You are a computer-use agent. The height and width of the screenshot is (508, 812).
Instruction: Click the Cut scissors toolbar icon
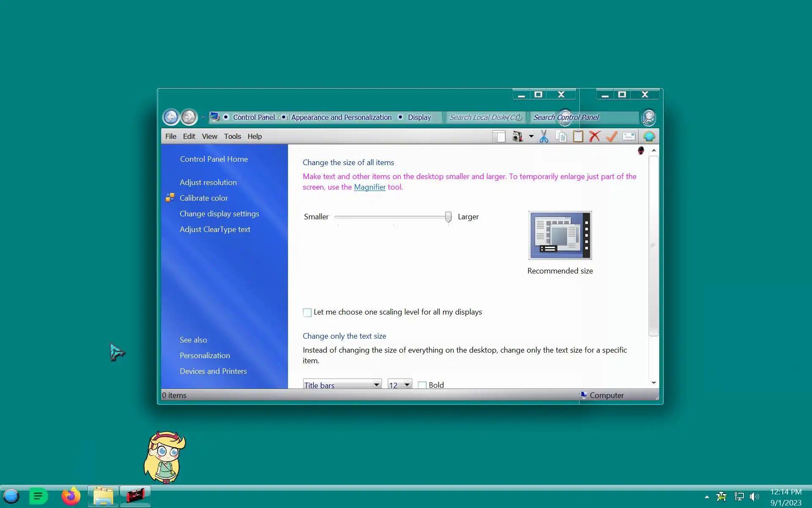(x=544, y=136)
